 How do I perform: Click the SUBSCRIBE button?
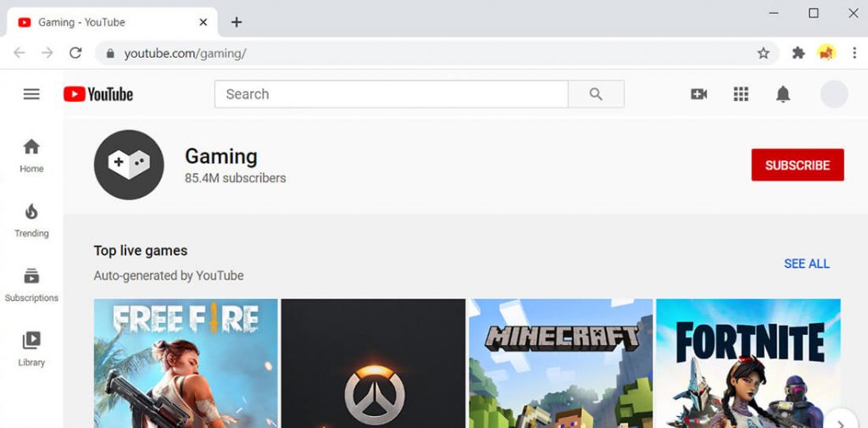798,165
